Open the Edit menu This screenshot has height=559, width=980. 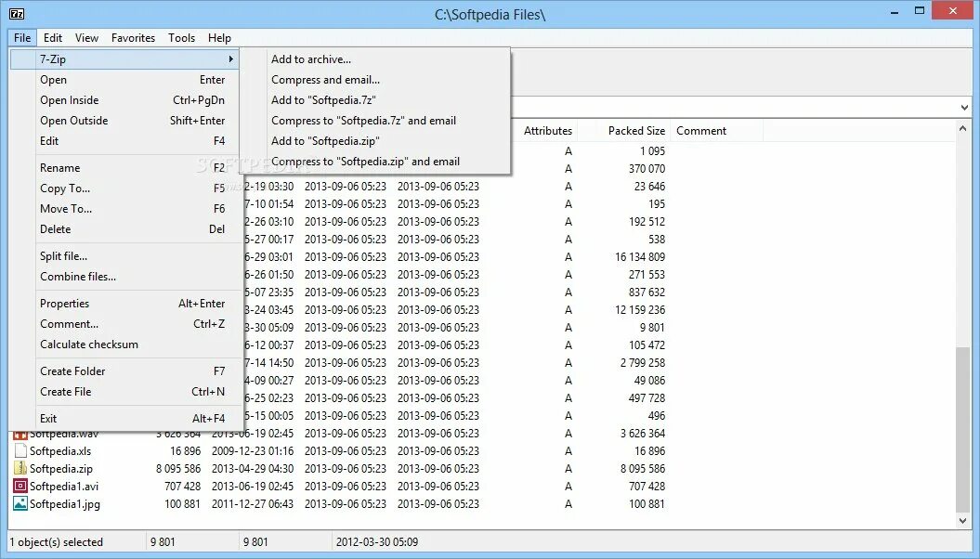coord(53,37)
